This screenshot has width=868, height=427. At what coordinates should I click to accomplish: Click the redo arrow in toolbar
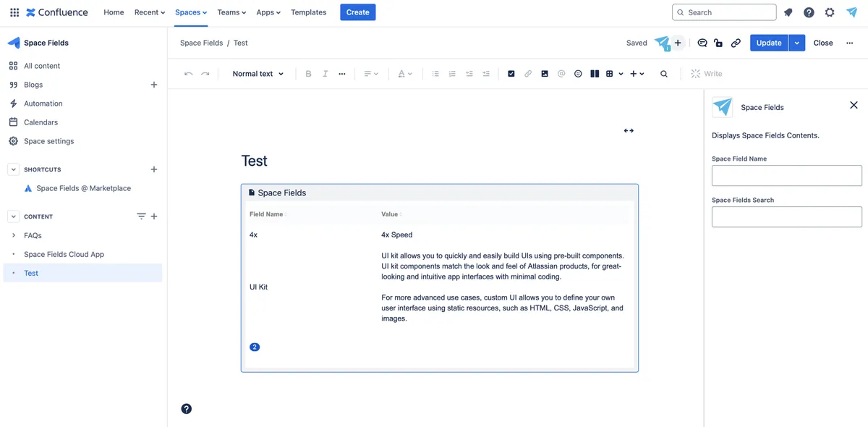point(205,74)
